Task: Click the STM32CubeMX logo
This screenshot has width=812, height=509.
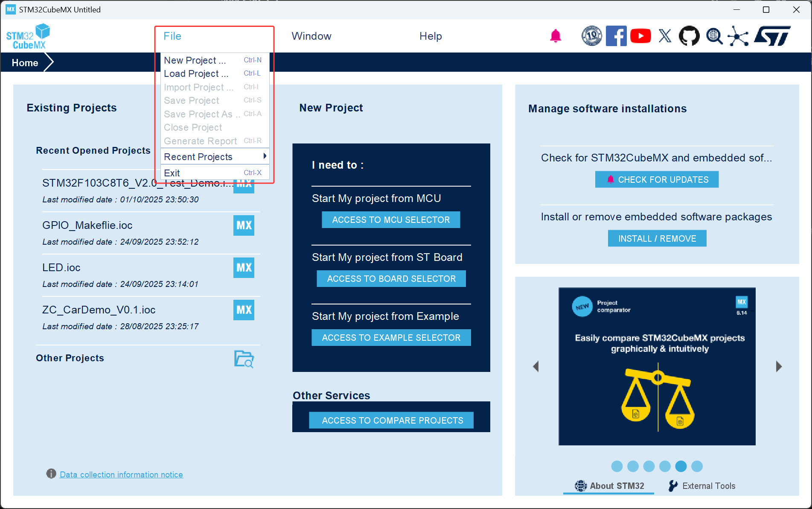Action: click(28, 36)
